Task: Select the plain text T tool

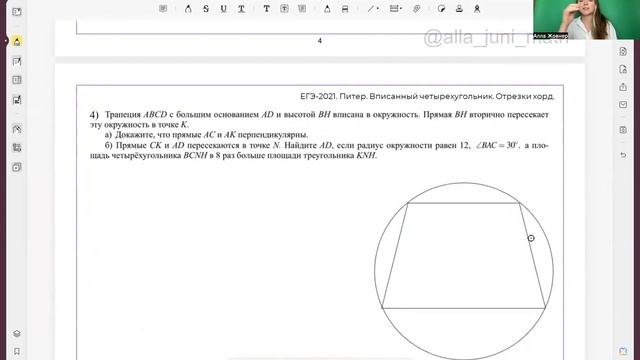Action: pos(267,9)
